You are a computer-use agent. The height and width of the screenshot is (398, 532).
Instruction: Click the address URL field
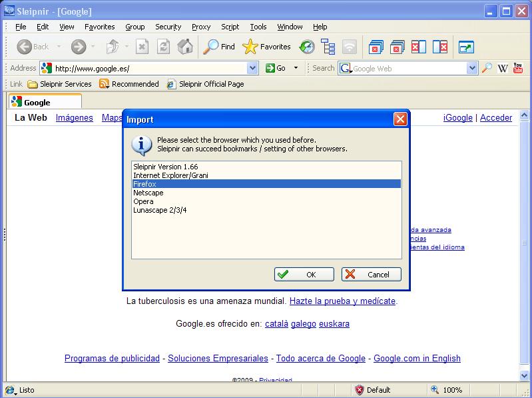[149, 68]
